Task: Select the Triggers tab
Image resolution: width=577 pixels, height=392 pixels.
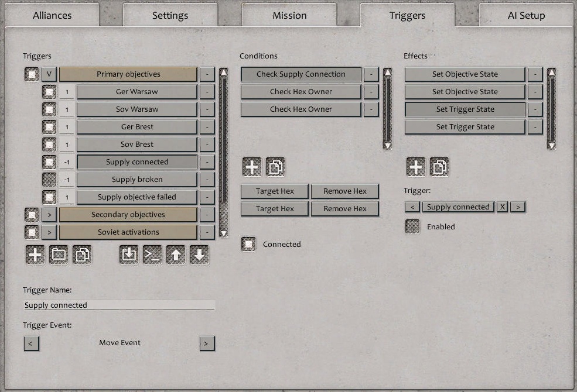Action: (x=407, y=15)
